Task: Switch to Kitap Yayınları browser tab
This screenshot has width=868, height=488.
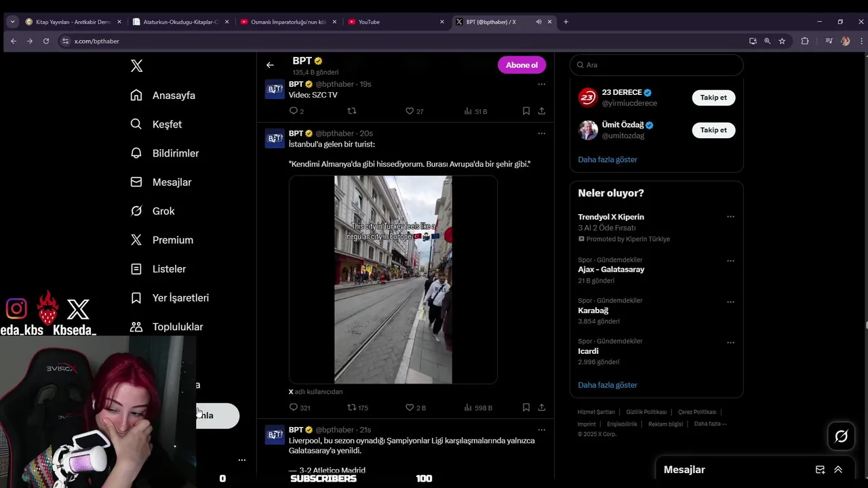Action: pos(73,22)
